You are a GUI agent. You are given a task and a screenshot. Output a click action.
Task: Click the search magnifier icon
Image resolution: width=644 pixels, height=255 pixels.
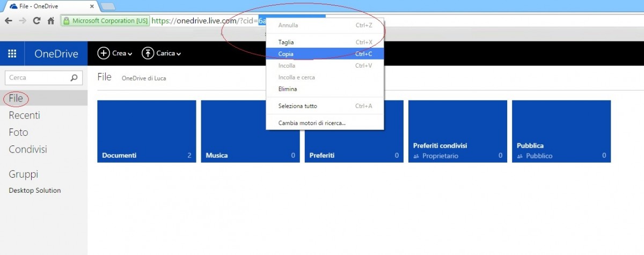point(74,77)
